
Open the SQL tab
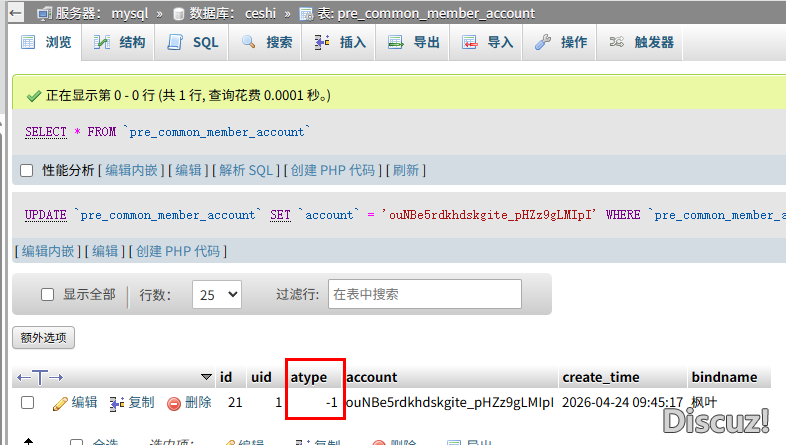[x=193, y=42]
